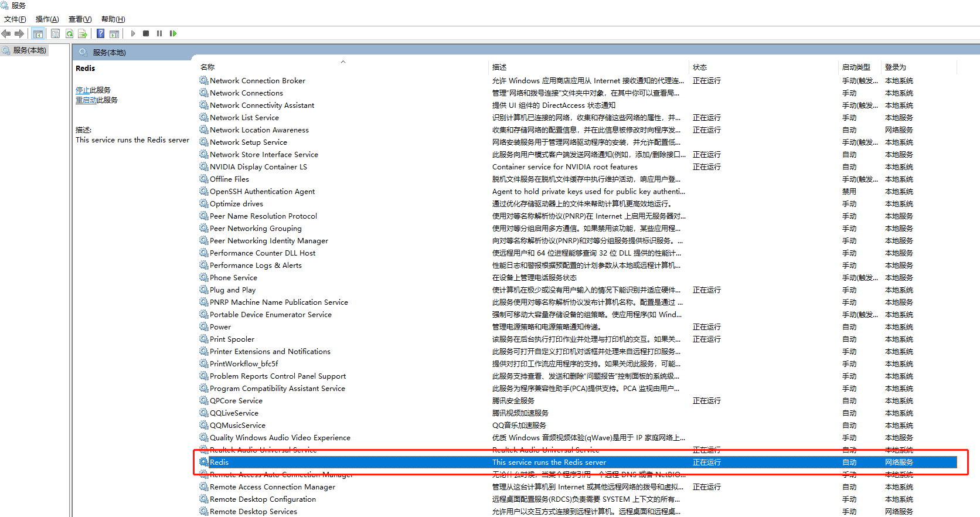This screenshot has height=517, width=980.
Task: Open the 文件(F) menu
Action: (15, 19)
